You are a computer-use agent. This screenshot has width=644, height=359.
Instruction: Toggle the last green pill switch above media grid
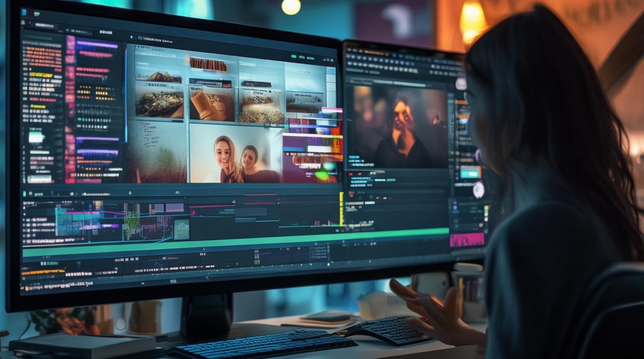[x=310, y=57]
